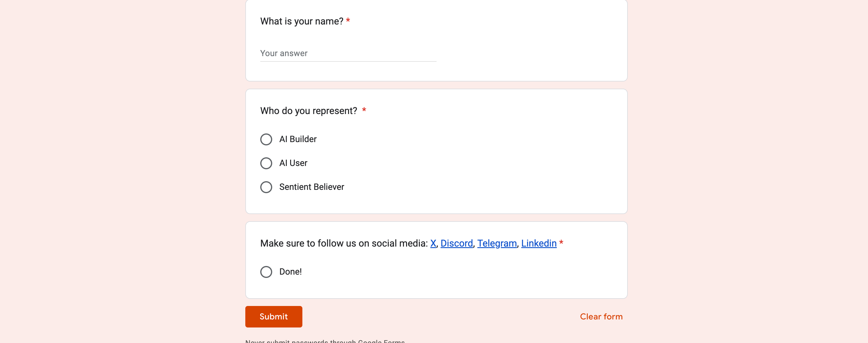
Task: Select the AI Builder radio button
Action: [266, 139]
